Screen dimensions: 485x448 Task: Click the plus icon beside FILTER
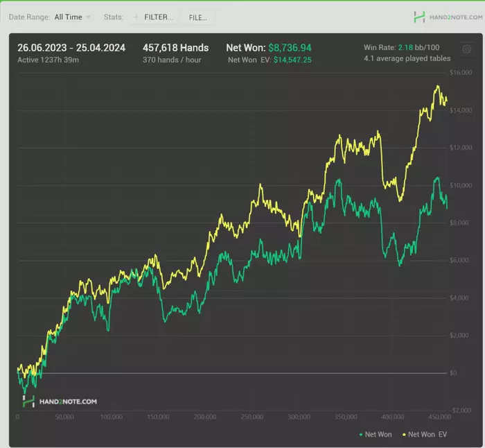135,17
